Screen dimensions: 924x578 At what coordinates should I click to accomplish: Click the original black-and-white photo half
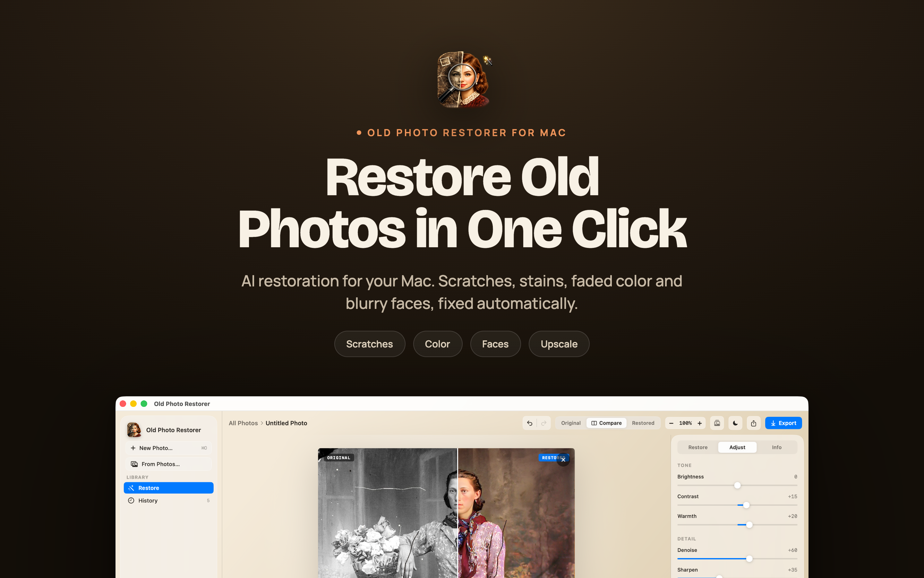coord(388,513)
